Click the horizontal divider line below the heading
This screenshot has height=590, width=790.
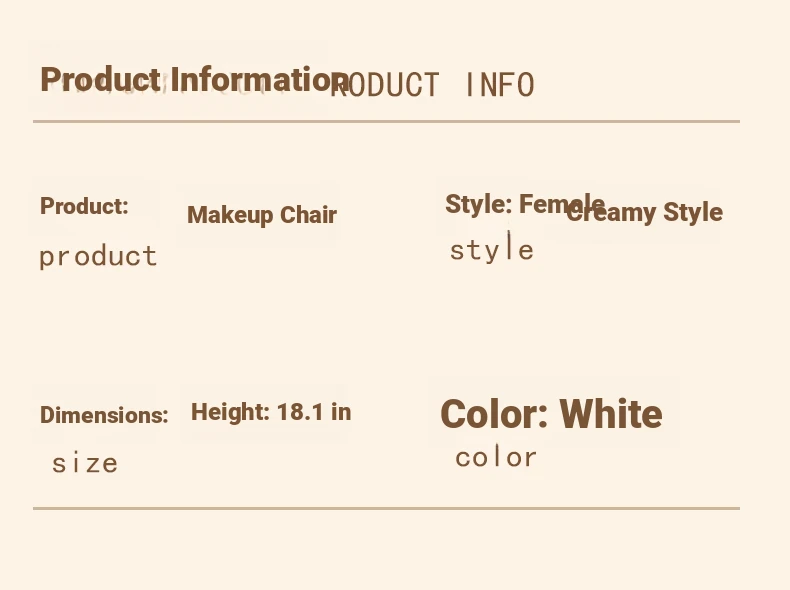tap(386, 121)
